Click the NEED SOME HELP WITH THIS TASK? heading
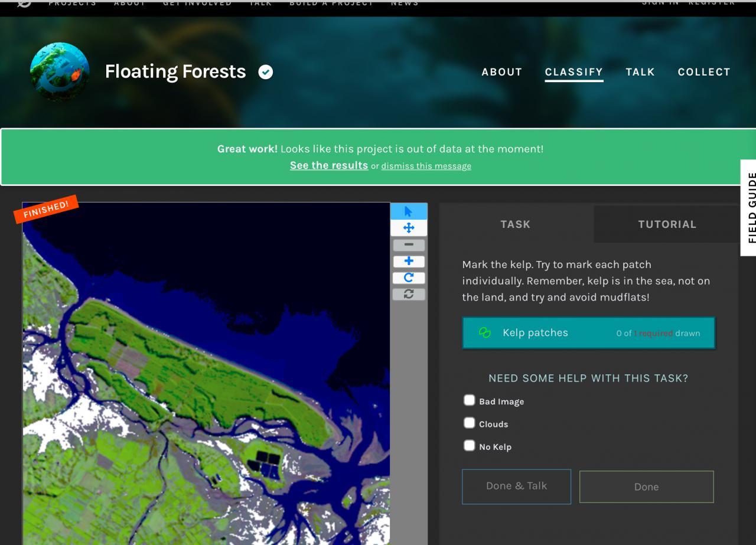 pyautogui.click(x=588, y=378)
